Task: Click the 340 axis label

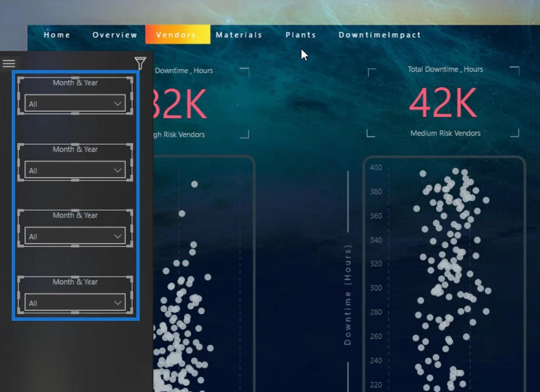Action: tap(376, 240)
